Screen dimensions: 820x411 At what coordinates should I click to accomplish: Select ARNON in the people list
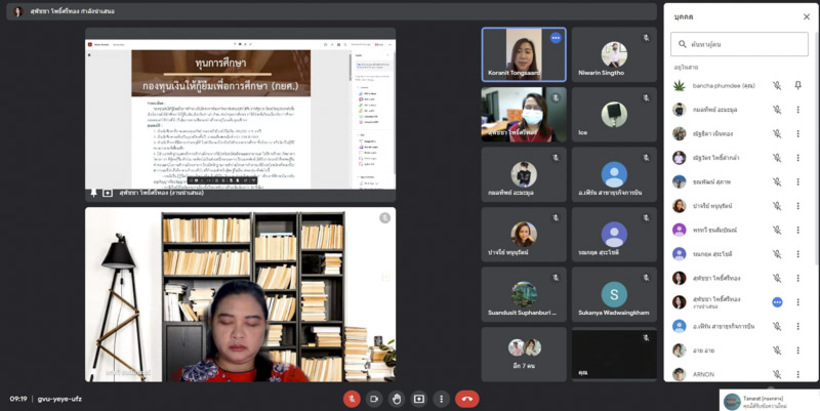(739, 374)
